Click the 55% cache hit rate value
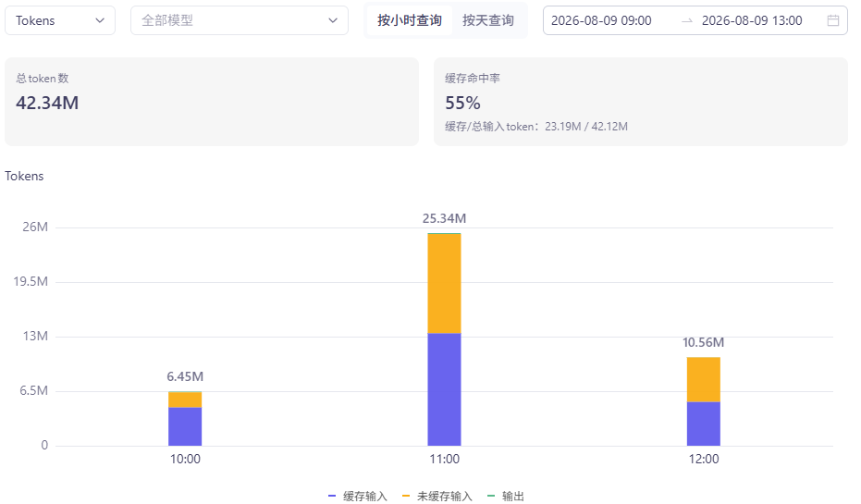 [463, 103]
